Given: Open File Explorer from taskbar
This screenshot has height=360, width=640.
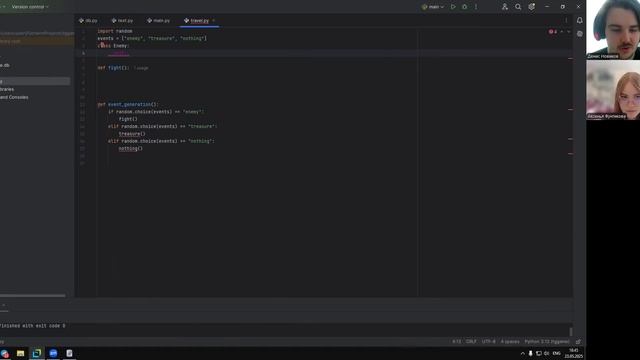Looking at the screenshot, I should pos(20,353).
